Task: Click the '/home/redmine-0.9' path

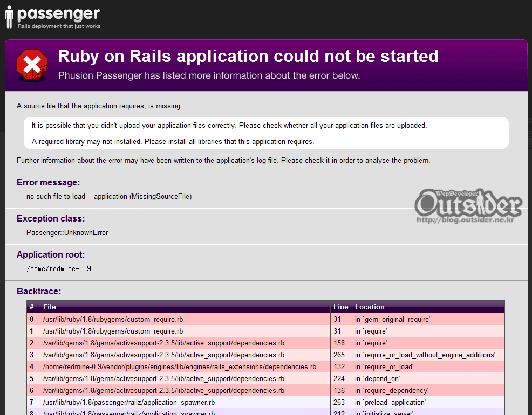Action: point(59,268)
